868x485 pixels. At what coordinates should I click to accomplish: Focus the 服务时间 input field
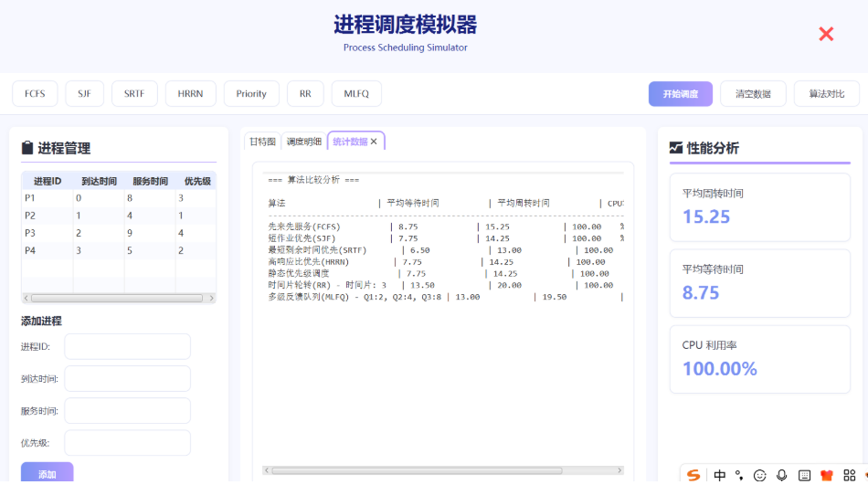pos(127,411)
